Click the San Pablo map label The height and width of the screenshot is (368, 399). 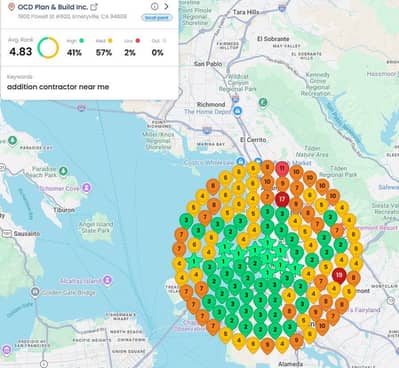pos(208,64)
